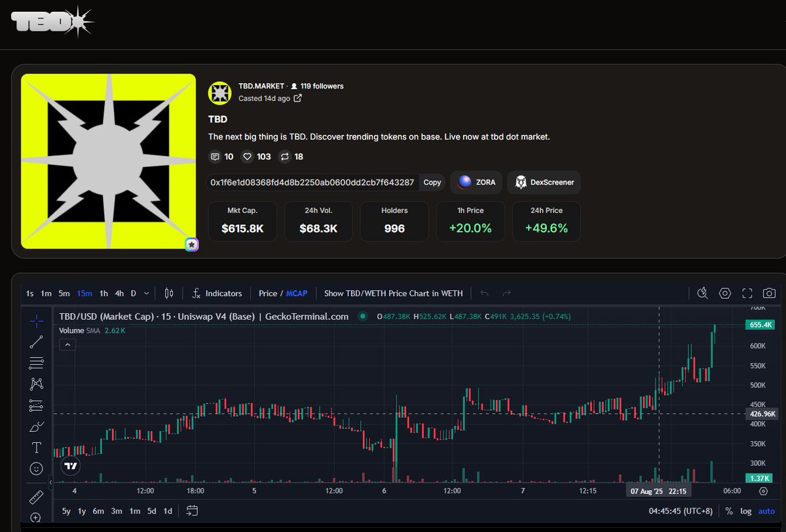The image size is (786, 532).
Task: Click the TradingView logo on the chart
Action: point(71,466)
